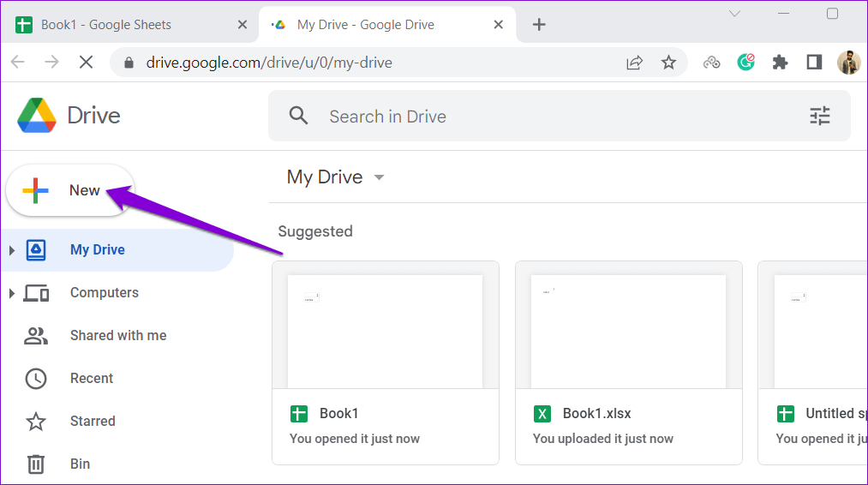Open the My Drive title dropdown
The width and height of the screenshot is (868, 485).
[x=379, y=177]
